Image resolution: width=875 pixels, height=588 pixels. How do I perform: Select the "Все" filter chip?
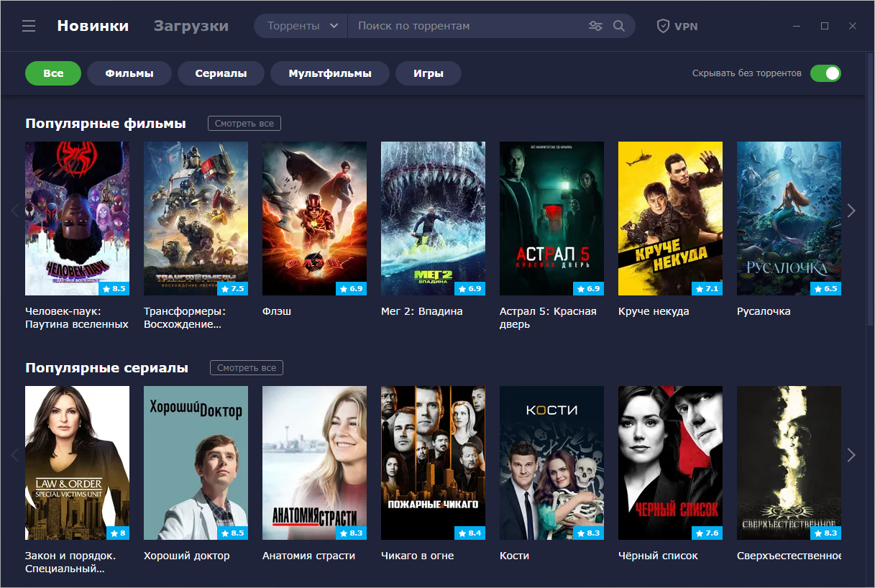pyautogui.click(x=53, y=73)
